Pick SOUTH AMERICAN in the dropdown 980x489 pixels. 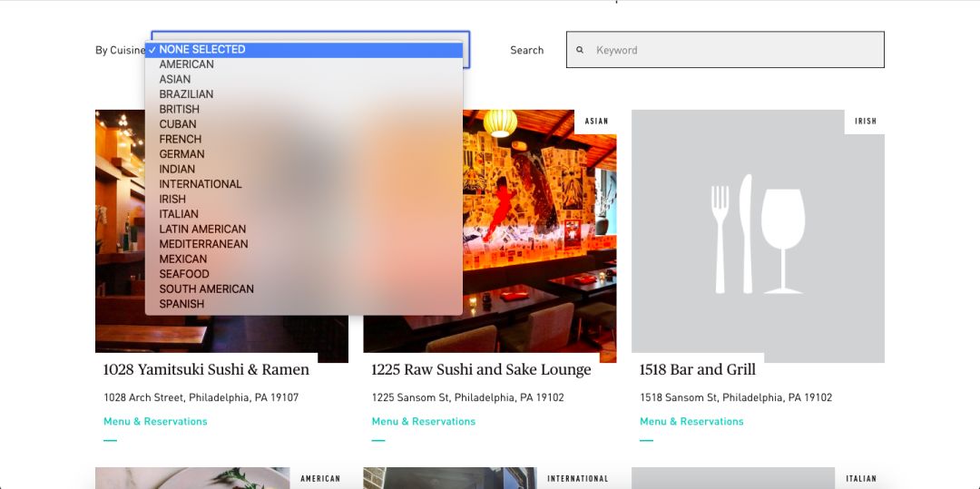click(304, 289)
